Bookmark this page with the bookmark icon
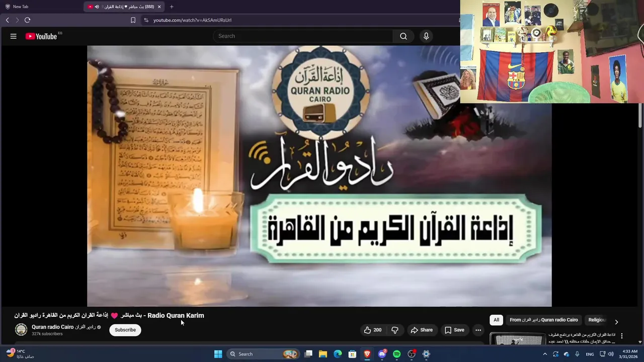The image size is (644, 362). [x=133, y=20]
